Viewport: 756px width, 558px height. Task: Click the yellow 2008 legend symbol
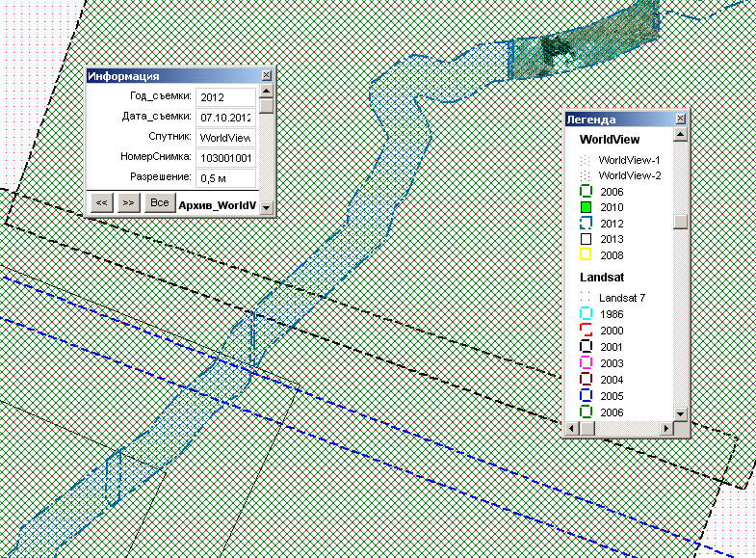coord(585,255)
